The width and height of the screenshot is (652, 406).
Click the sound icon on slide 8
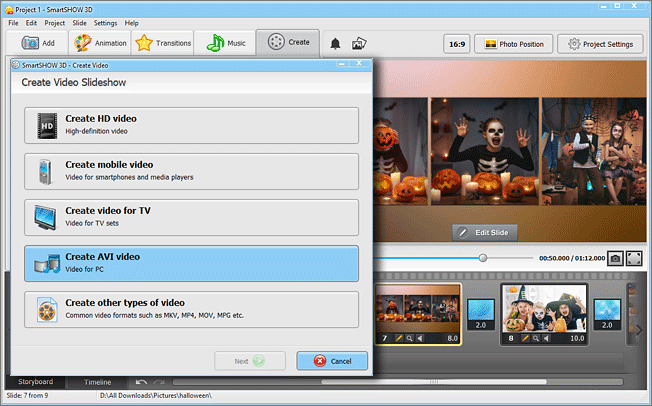point(547,338)
